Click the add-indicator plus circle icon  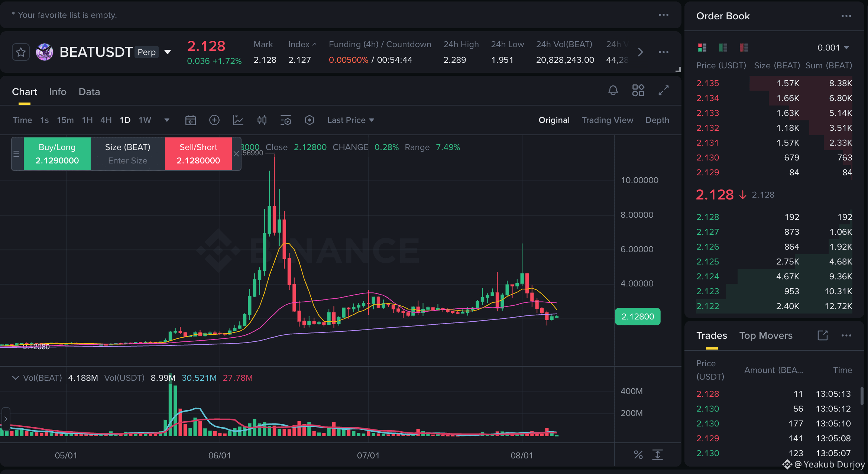pyautogui.click(x=214, y=120)
